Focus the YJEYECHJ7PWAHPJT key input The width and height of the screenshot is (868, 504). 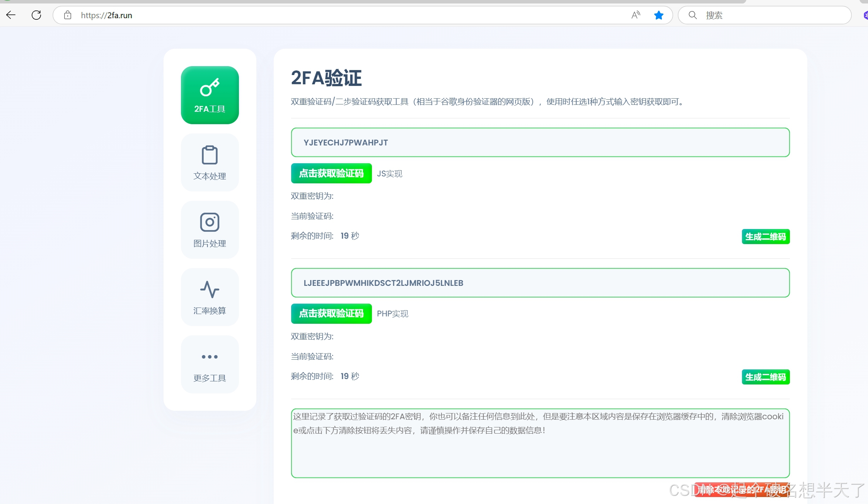point(540,142)
